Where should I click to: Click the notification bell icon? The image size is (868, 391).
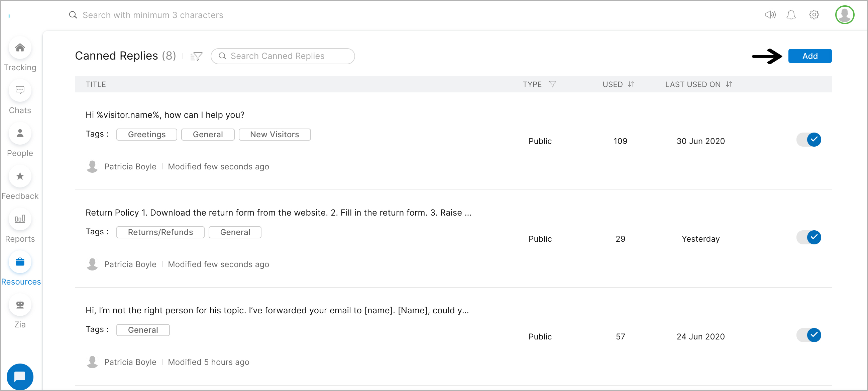click(x=791, y=15)
